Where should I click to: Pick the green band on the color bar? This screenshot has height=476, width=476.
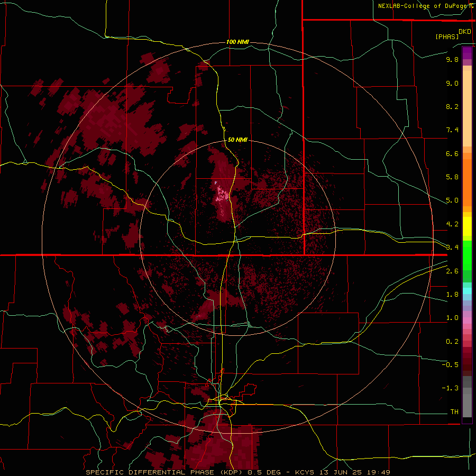click(467, 255)
